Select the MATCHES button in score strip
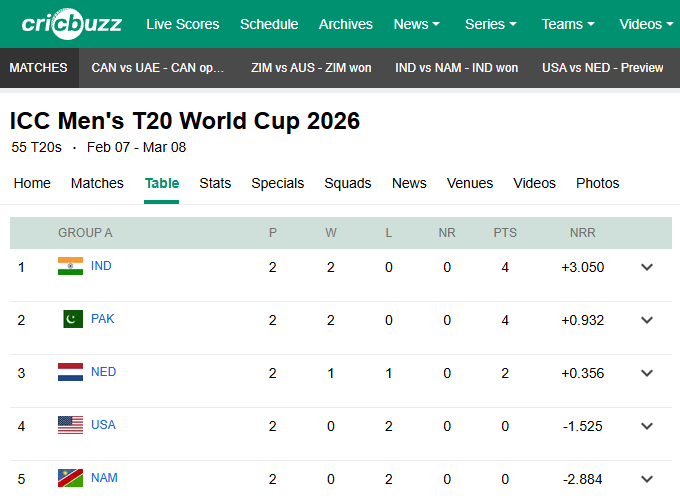 pos(39,68)
